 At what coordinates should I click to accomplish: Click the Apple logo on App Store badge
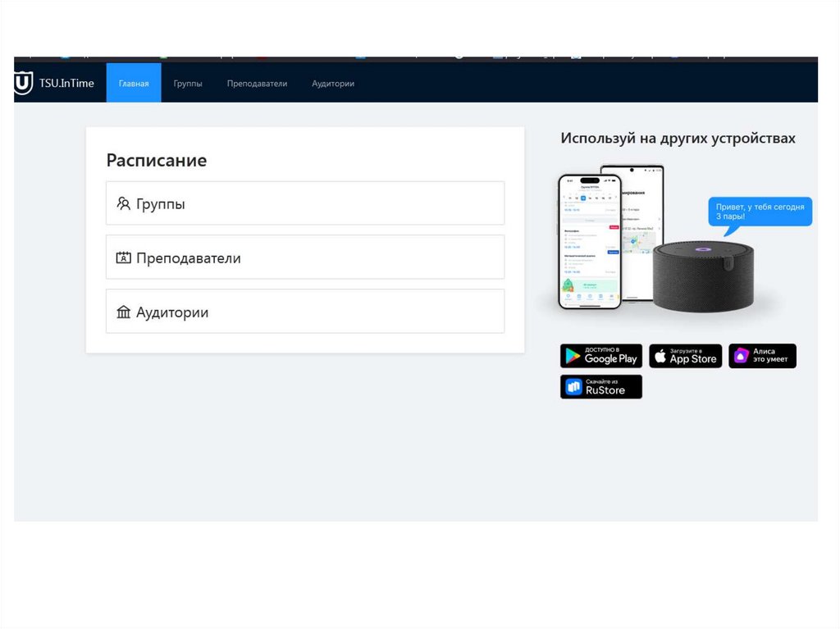[x=660, y=356]
